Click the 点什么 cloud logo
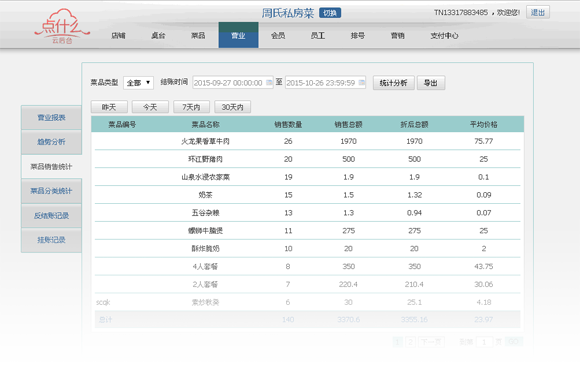Screen dimensions: 580x366 62,26
